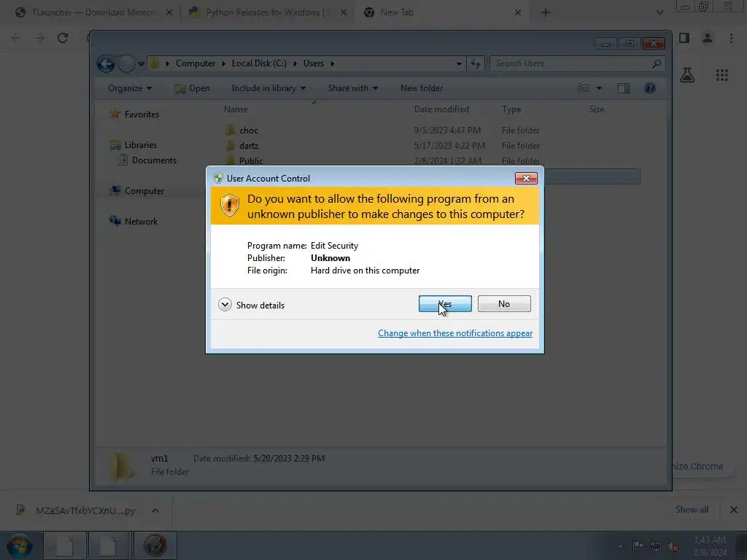Sort by Name column header
This screenshot has width=747, height=560.
tap(236, 109)
